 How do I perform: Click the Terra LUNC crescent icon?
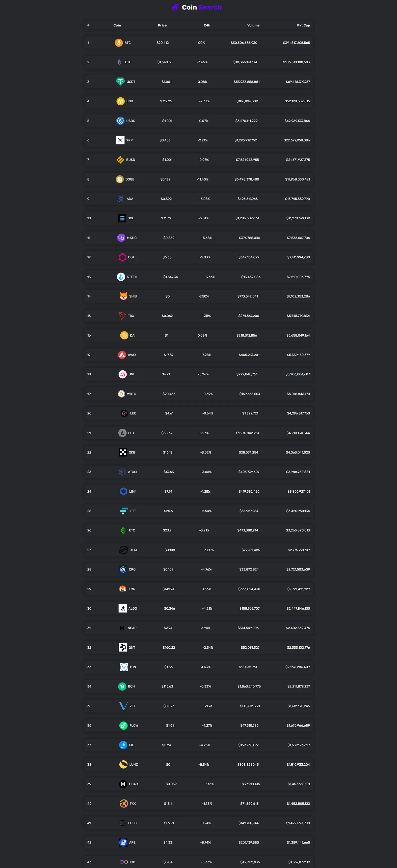123,765
